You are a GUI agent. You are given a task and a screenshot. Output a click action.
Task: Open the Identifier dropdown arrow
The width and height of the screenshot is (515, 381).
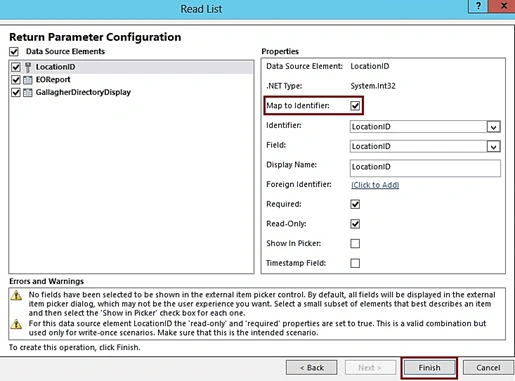pos(493,127)
